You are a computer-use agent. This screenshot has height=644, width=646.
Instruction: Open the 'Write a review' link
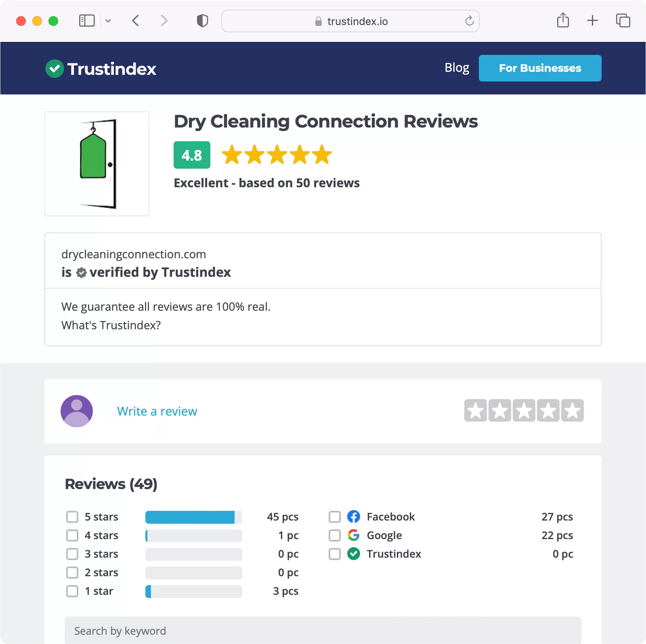(x=157, y=411)
